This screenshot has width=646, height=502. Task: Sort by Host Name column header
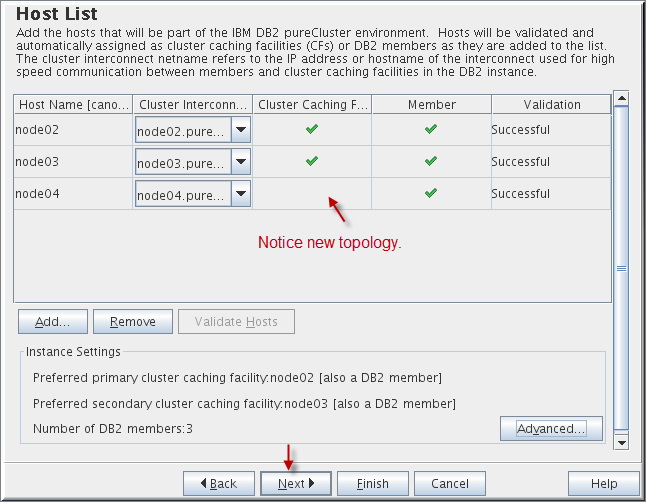pos(73,104)
